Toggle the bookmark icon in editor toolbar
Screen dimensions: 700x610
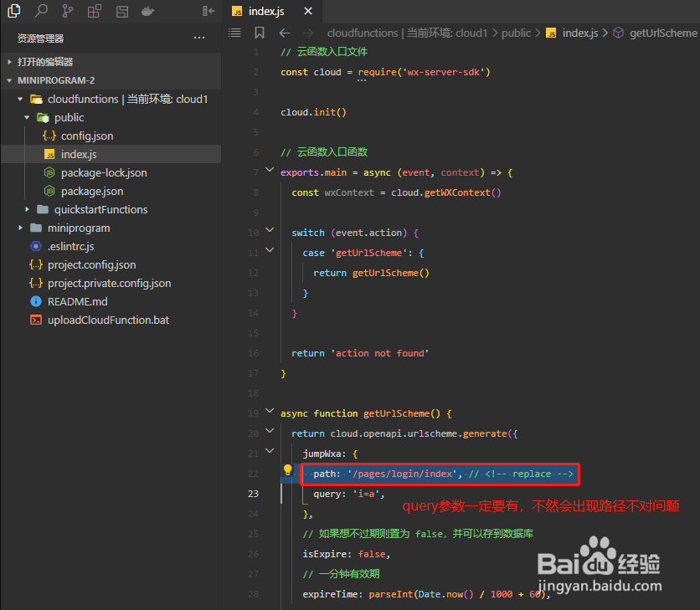[260, 33]
